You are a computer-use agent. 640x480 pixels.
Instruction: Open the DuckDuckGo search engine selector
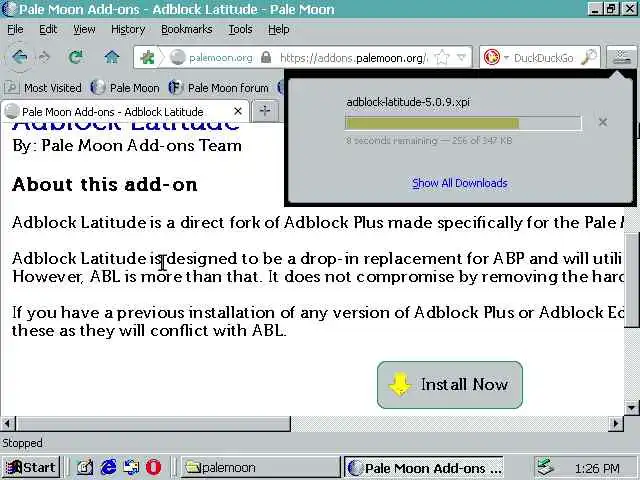coord(496,57)
